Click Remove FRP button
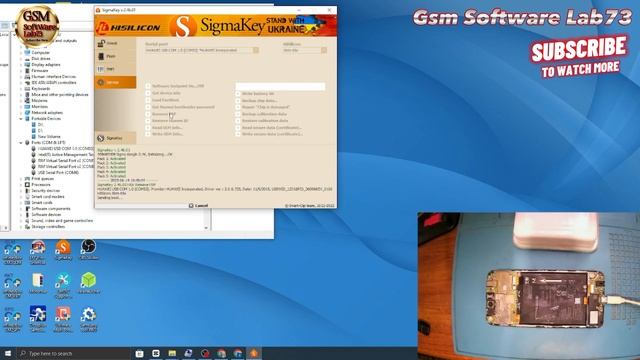Image resolution: width=640 pixels, height=360 pixels. pyautogui.click(x=161, y=114)
